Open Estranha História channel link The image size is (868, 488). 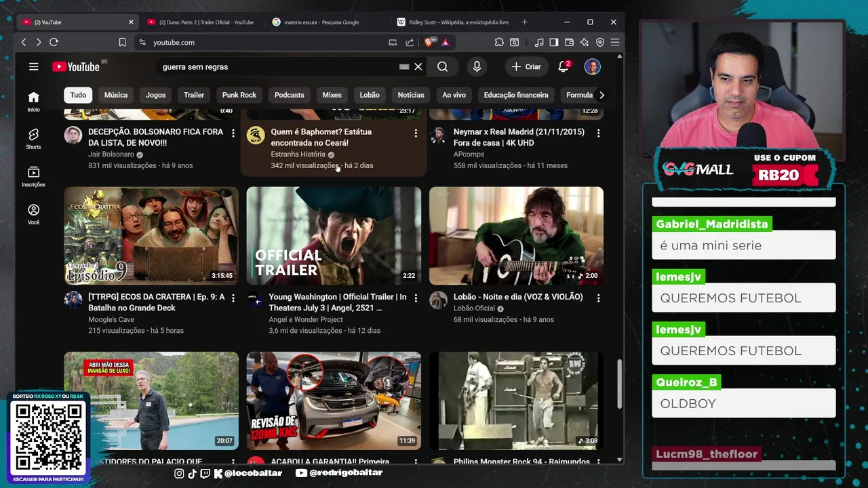[x=298, y=155]
